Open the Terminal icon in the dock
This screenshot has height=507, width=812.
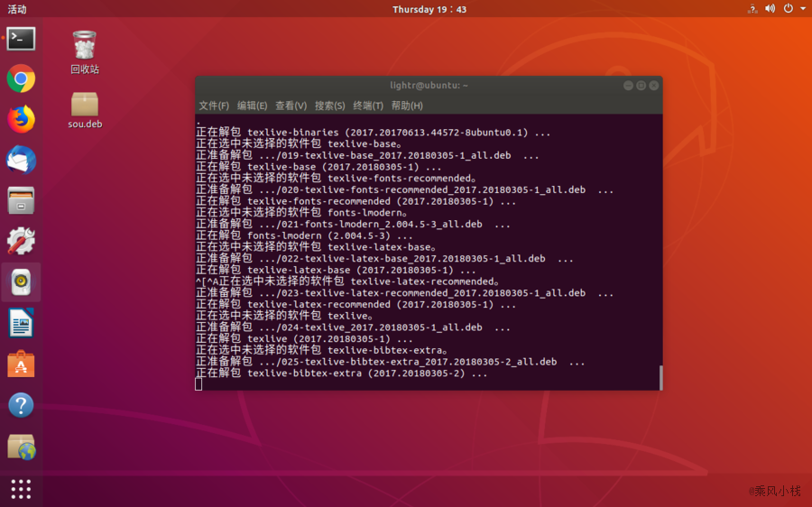(21, 39)
